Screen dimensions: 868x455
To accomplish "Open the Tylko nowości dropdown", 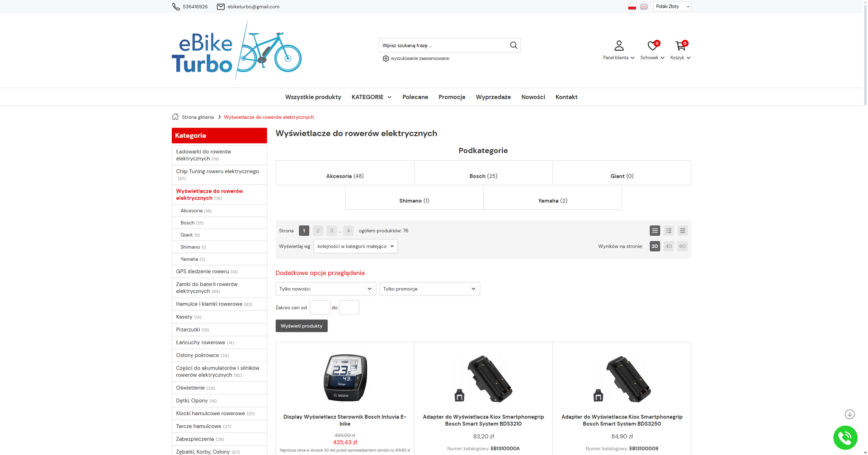I will (325, 289).
